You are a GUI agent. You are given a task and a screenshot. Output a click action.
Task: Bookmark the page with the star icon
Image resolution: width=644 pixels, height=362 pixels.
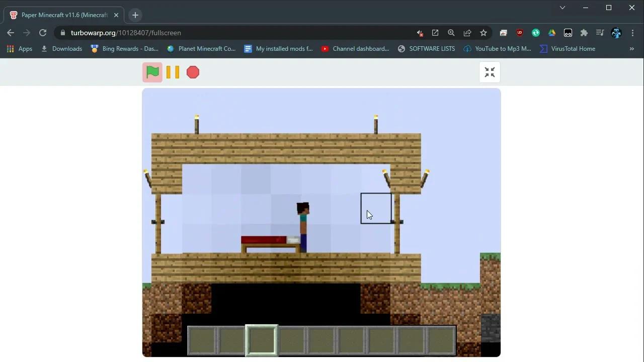point(483,33)
